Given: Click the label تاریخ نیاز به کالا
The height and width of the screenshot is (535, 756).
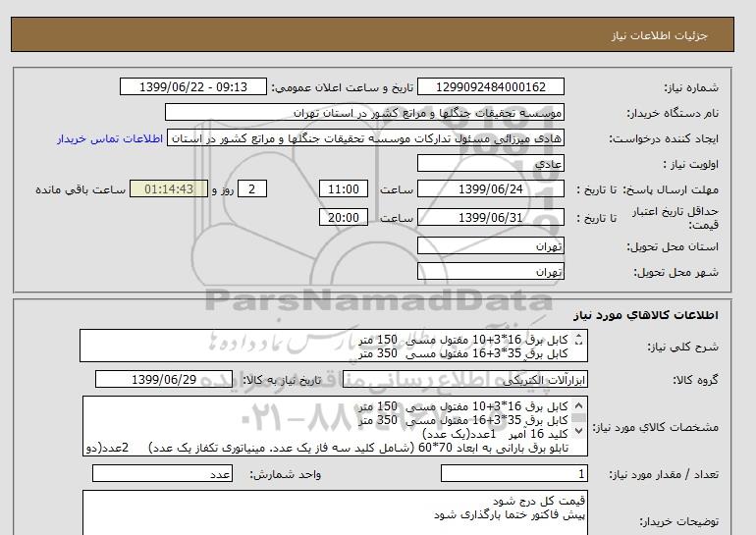Looking at the screenshot, I should [282, 380].
